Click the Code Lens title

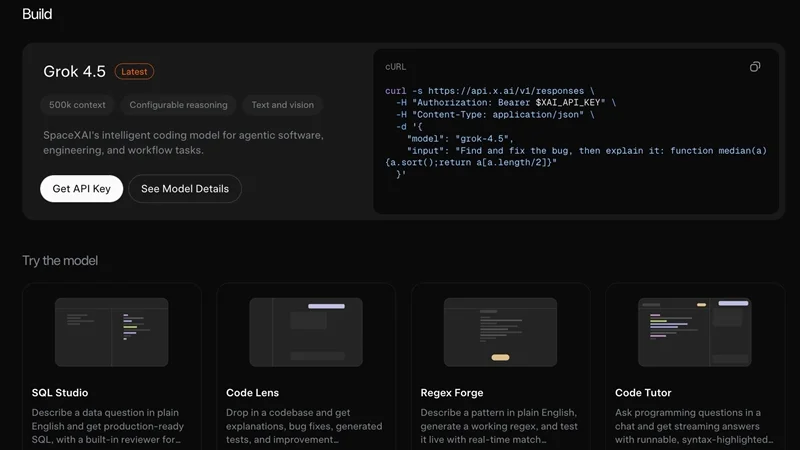(x=253, y=393)
